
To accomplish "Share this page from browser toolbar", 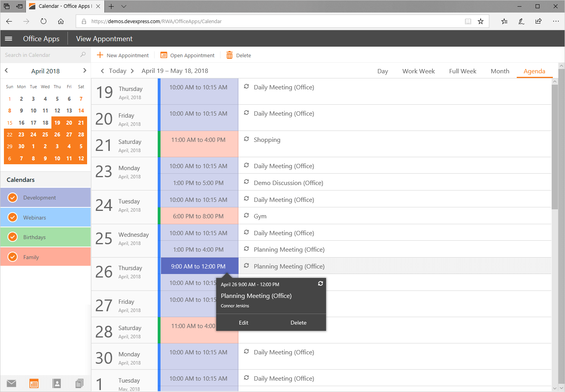I will [538, 21].
